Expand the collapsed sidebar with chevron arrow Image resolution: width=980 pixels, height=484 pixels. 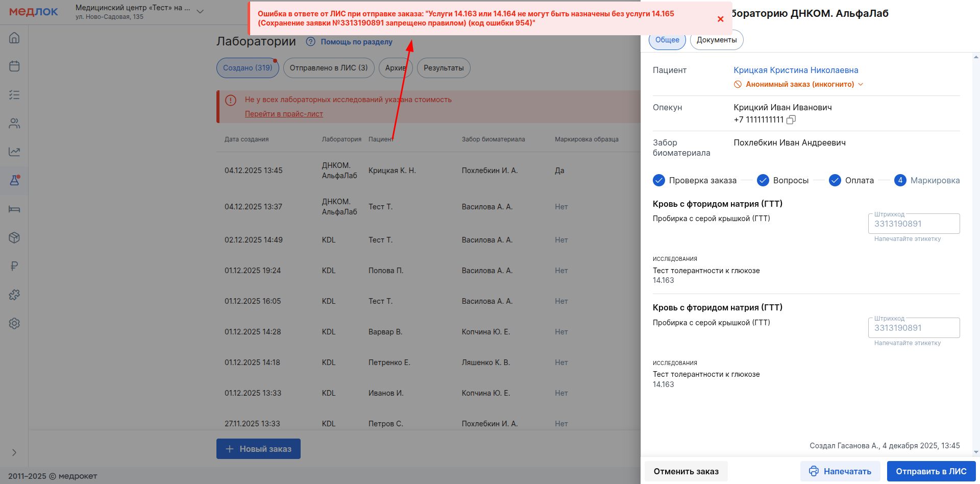coord(14,452)
